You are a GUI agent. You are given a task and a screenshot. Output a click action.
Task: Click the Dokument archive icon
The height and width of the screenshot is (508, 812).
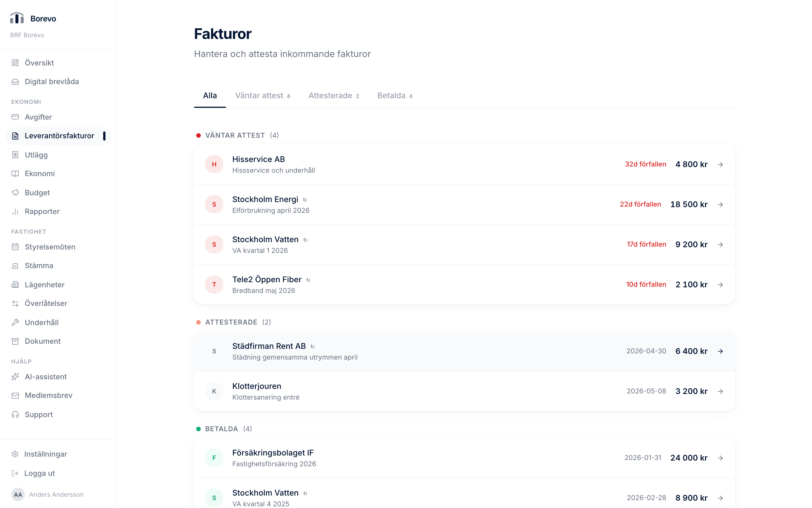(15, 341)
